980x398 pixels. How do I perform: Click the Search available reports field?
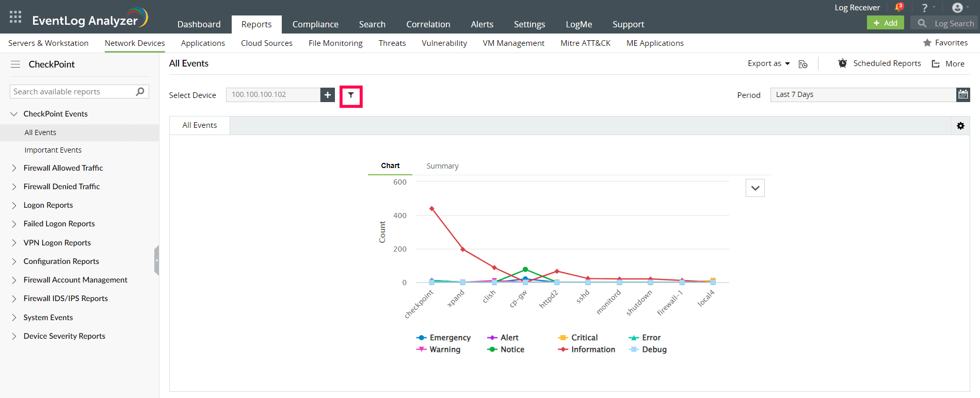click(x=72, y=92)
